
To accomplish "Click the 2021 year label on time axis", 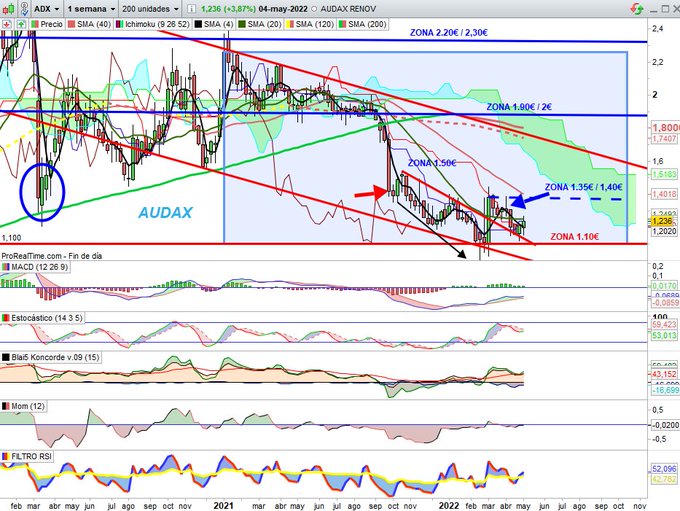I will (x=224, y=506).
